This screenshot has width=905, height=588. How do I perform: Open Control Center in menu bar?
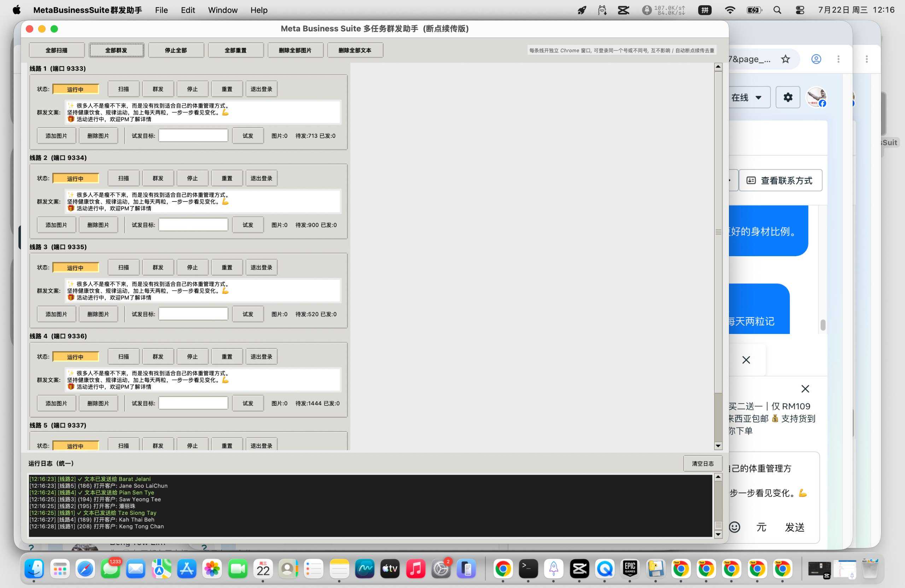[800, 10]
